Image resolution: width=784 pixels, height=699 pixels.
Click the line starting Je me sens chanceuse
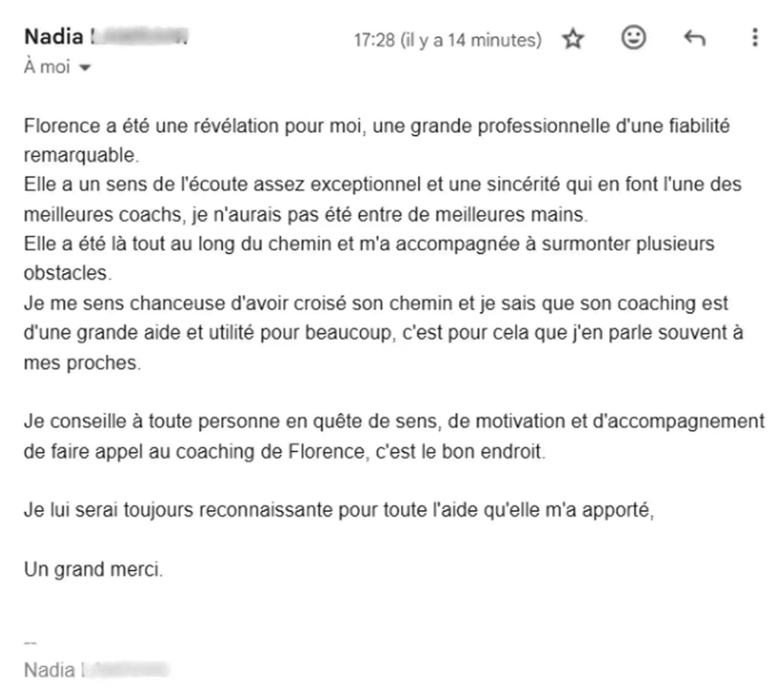click(x=376, y=304)
